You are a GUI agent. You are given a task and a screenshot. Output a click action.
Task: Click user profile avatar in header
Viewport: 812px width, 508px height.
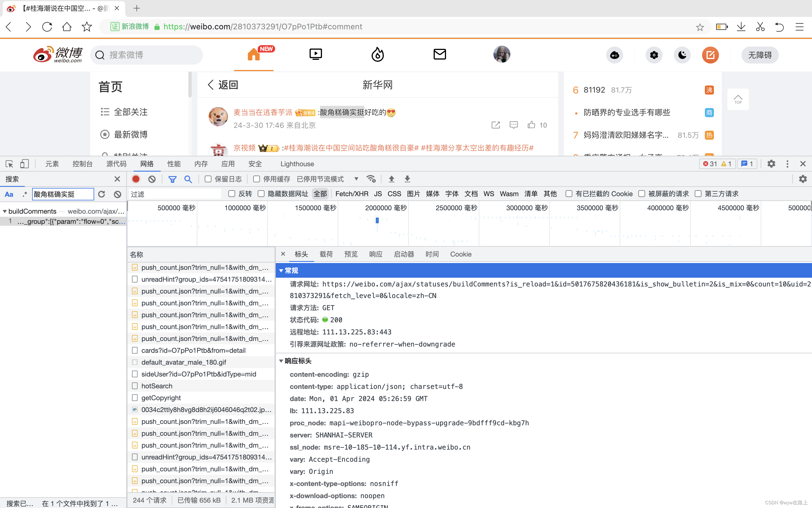pos(502,54)
